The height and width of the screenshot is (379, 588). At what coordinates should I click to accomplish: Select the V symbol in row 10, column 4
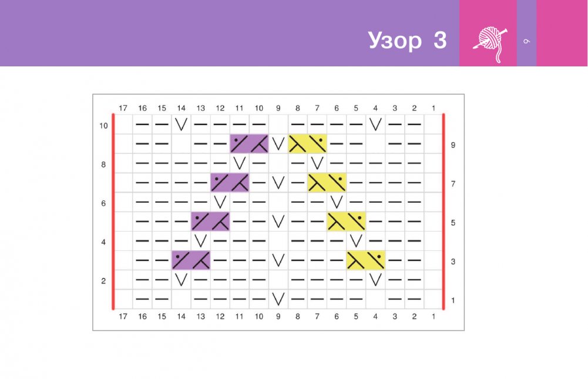pyautogui.click(x=375, y=125)
